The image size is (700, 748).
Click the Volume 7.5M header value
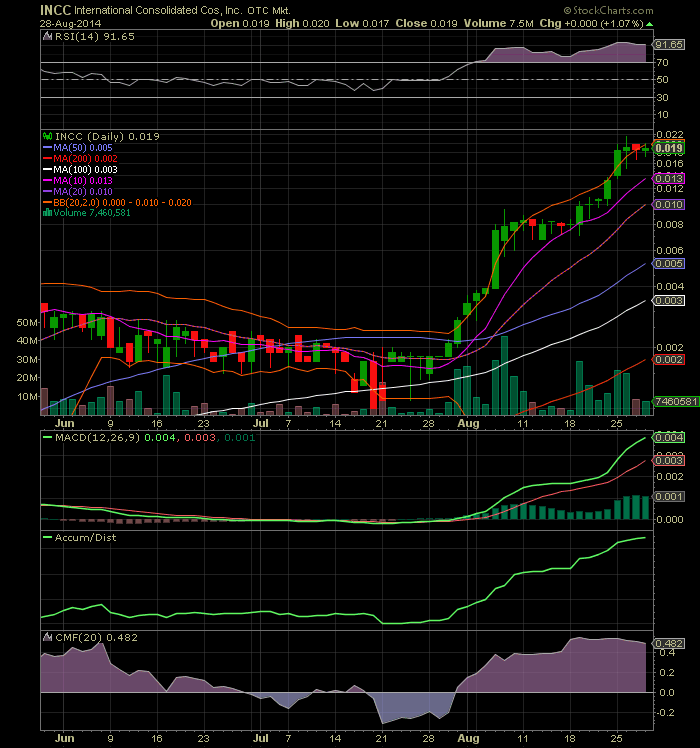tap(499, 23)
